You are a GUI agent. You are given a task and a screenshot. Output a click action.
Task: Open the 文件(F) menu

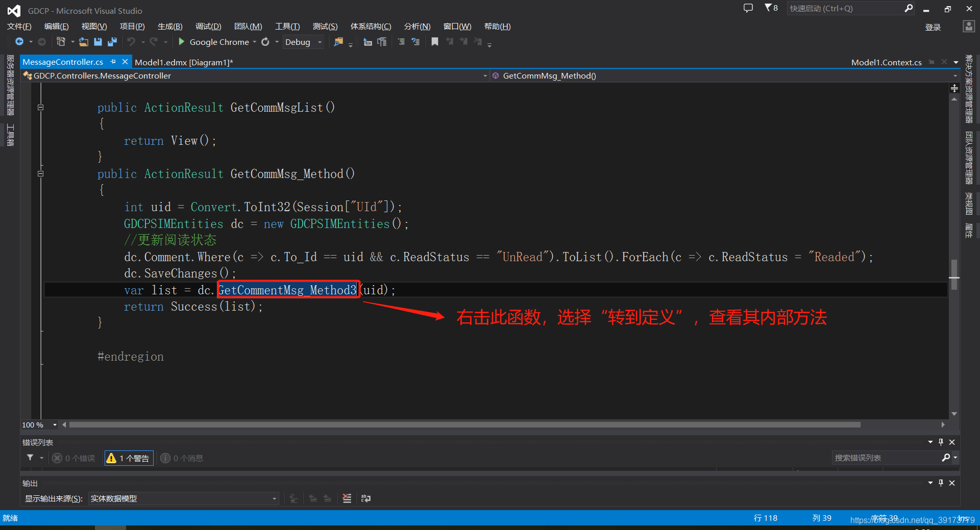[x=19, y=27]
